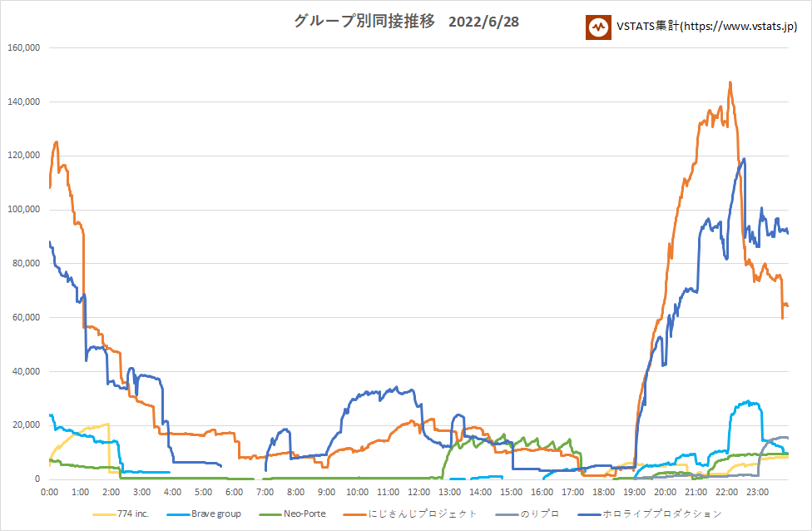Screen dimensions: 812x531
Task: Click the 12:00 x-axis time label
Action: click(419, 492)
